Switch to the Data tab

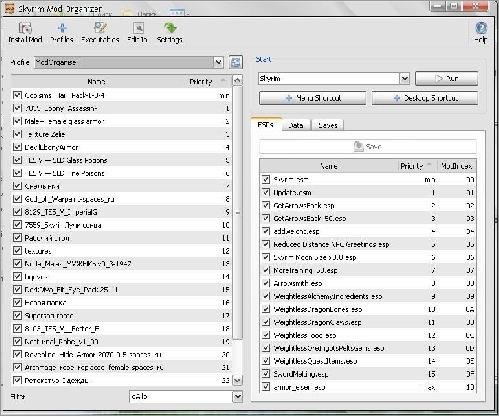coord(296,125)
